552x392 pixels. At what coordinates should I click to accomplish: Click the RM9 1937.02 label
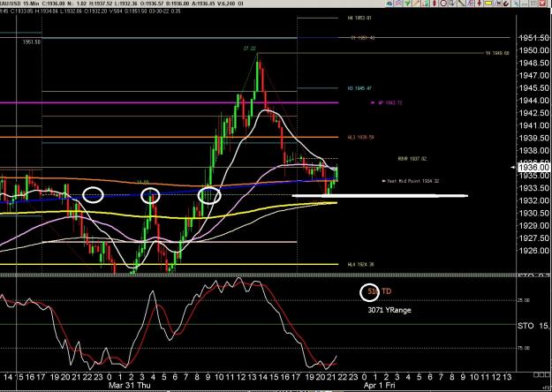412,159
